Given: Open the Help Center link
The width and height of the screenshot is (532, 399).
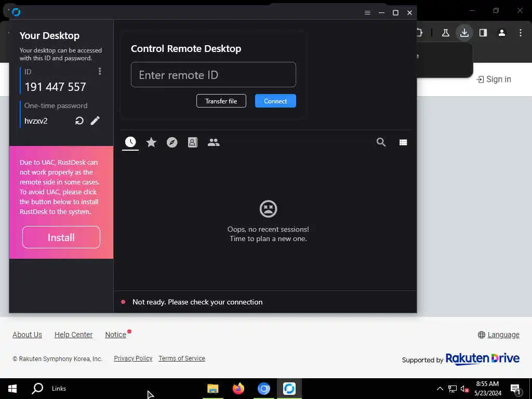Looking at the screenshot, I should (x=74, y=335).
